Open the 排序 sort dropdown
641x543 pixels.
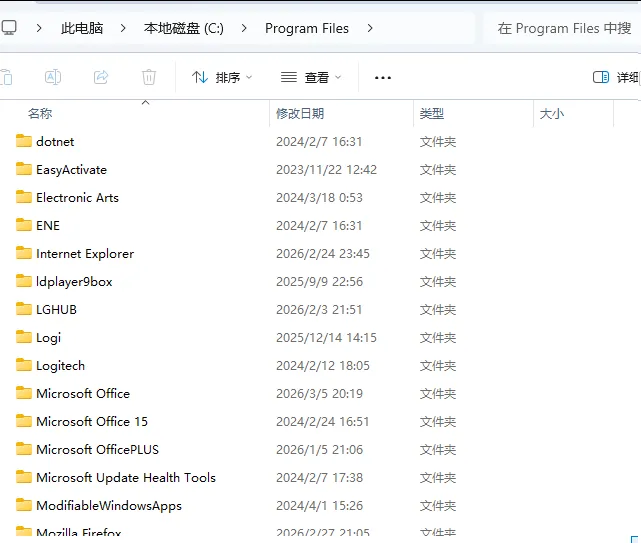222,77
